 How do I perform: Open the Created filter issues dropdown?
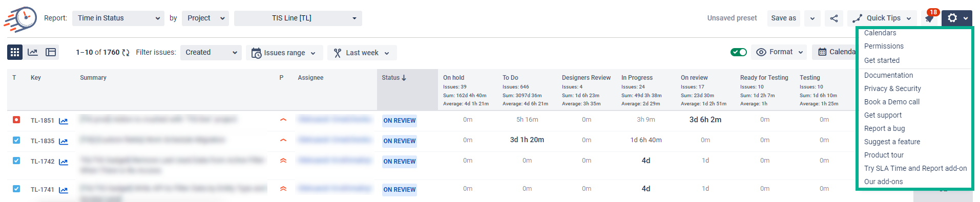(x=211, y=53)
